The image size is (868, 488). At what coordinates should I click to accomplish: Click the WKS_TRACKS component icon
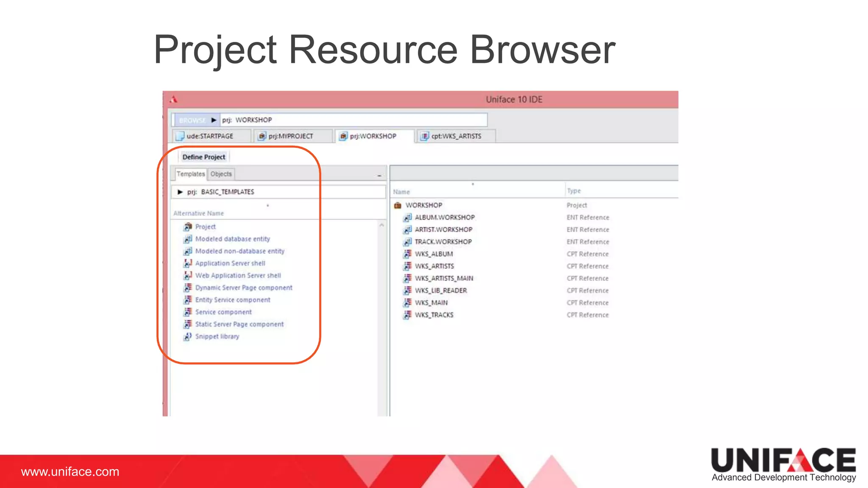tap(407, 315)
